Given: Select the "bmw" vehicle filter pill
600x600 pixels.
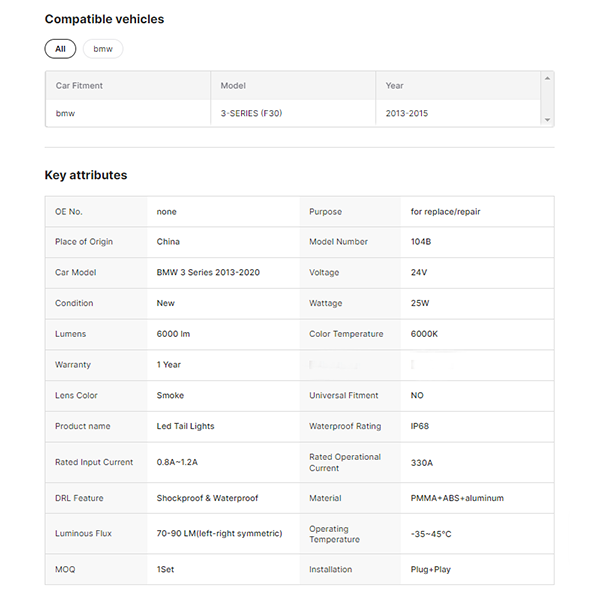Looking at the screenshot, I should 103,49.
